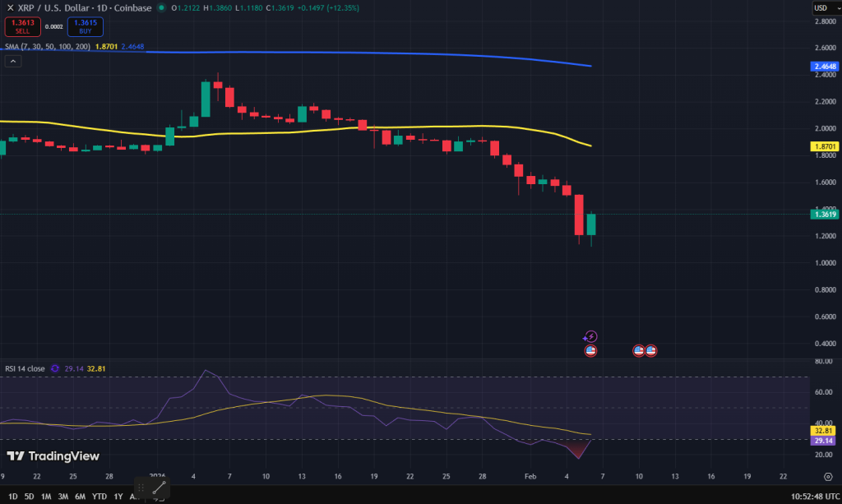This screenshot has width=842, height=504.
Task: Click the yellow 32.81 RSI axis label
Action: pos(823,431)
